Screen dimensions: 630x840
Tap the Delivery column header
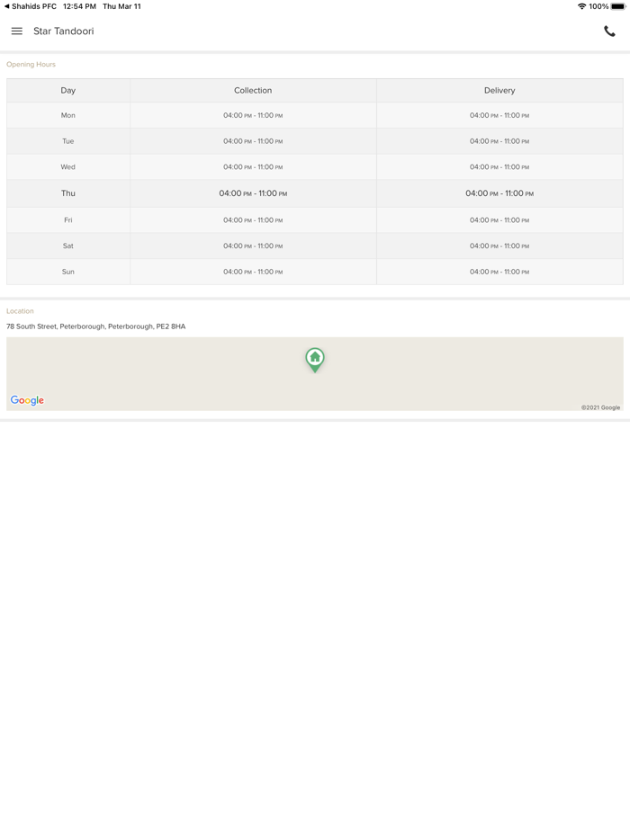(x=499, y=91)
